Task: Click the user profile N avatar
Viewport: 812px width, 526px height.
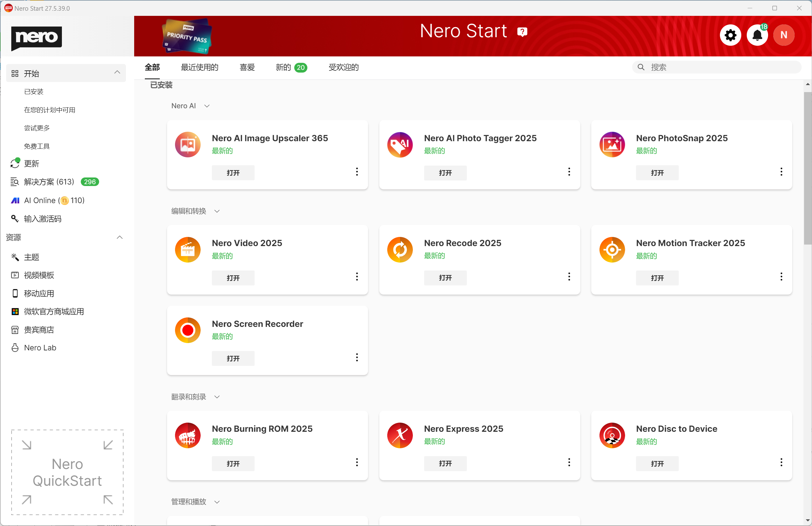Action: (784, 35)
